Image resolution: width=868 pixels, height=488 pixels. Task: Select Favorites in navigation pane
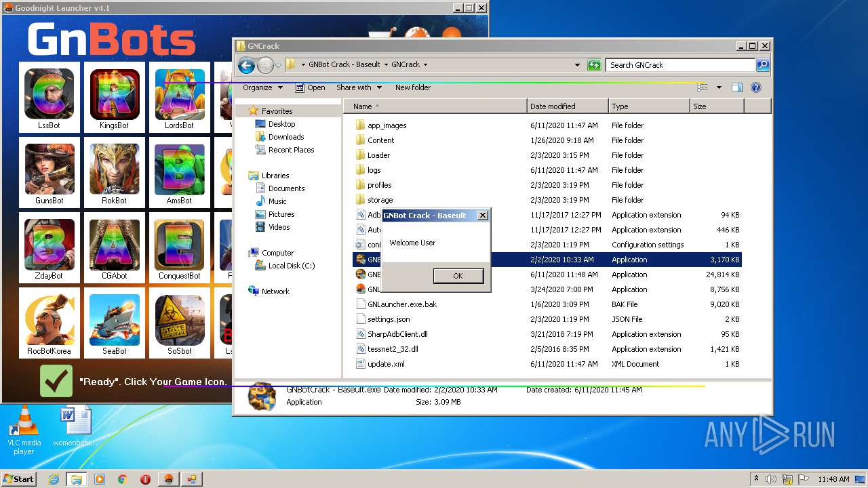point(271,111)
